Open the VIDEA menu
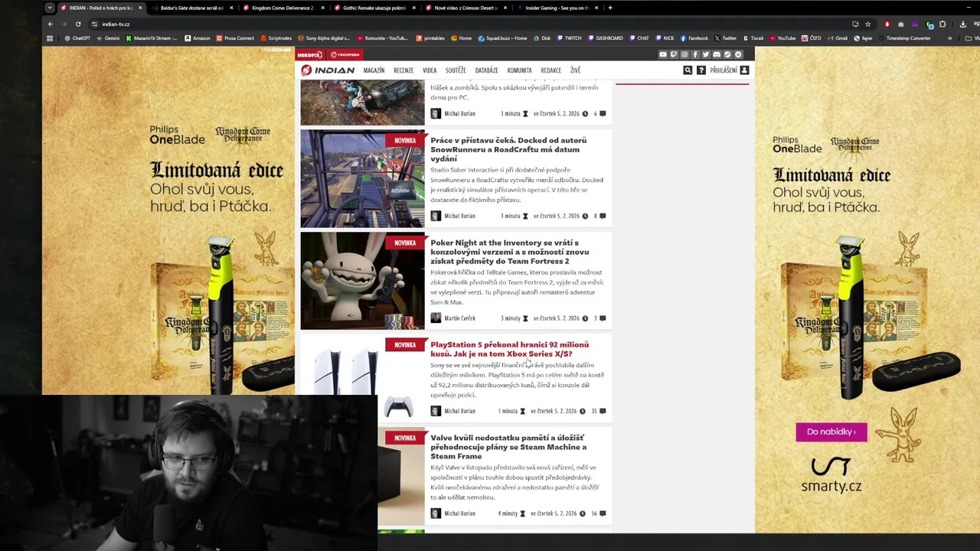 [x=430, y=70]
